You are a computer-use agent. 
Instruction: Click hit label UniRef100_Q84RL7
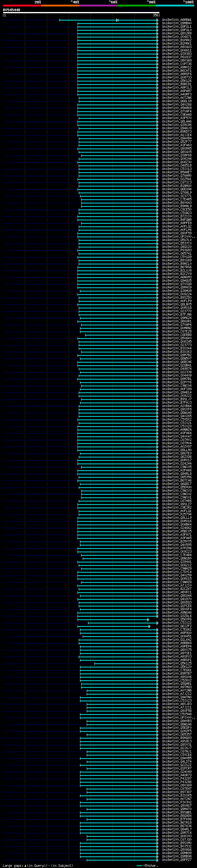click(x=176, y=829)
